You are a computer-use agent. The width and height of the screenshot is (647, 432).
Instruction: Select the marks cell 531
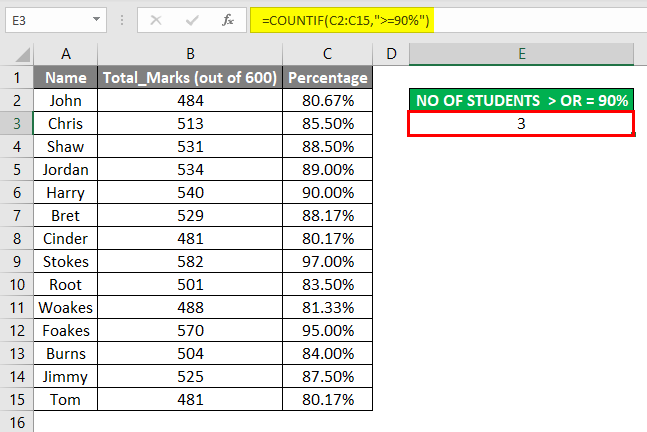click(190, 146)
